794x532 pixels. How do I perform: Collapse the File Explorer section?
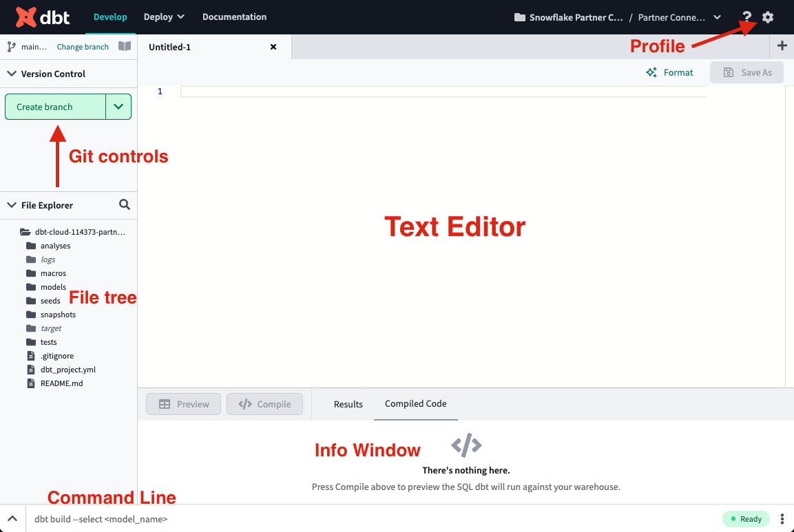[11, 204]
